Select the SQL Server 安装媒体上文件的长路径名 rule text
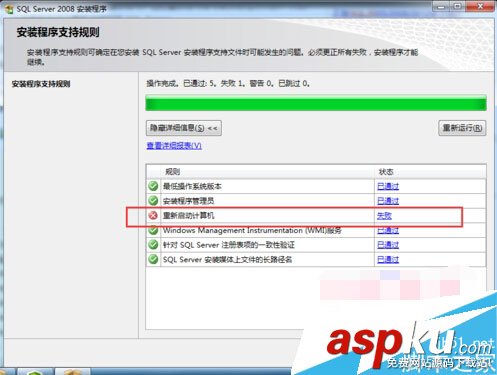The height and width of the screenshot is (375, 497). click(227, 260)
